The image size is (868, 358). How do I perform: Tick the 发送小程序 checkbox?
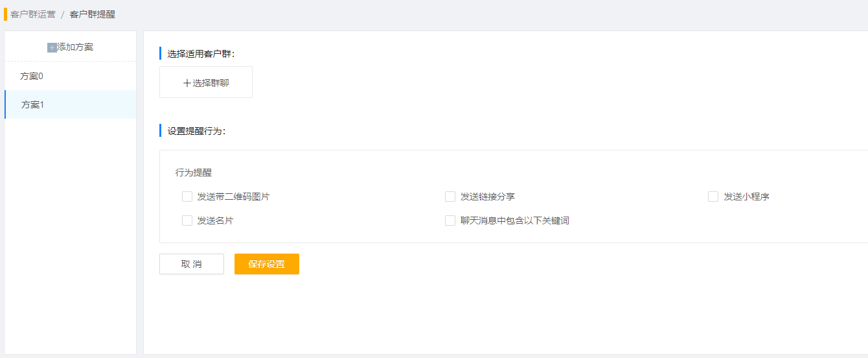[713, 197]
